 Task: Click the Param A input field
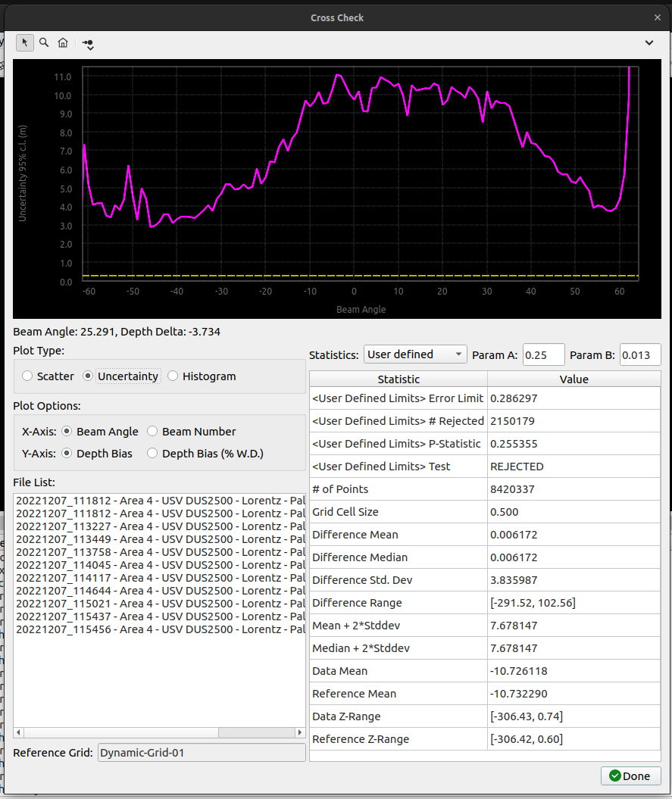[x=543, y=354]
